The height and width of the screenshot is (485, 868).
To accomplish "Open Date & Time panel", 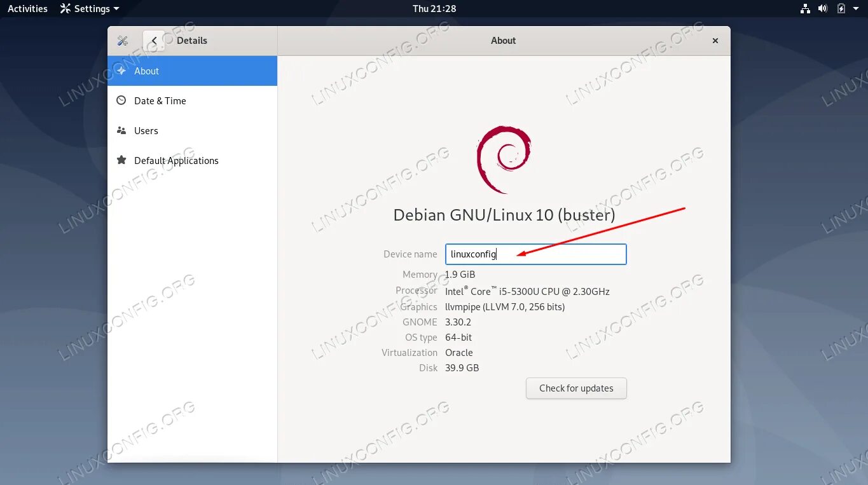I will (192, 100).
